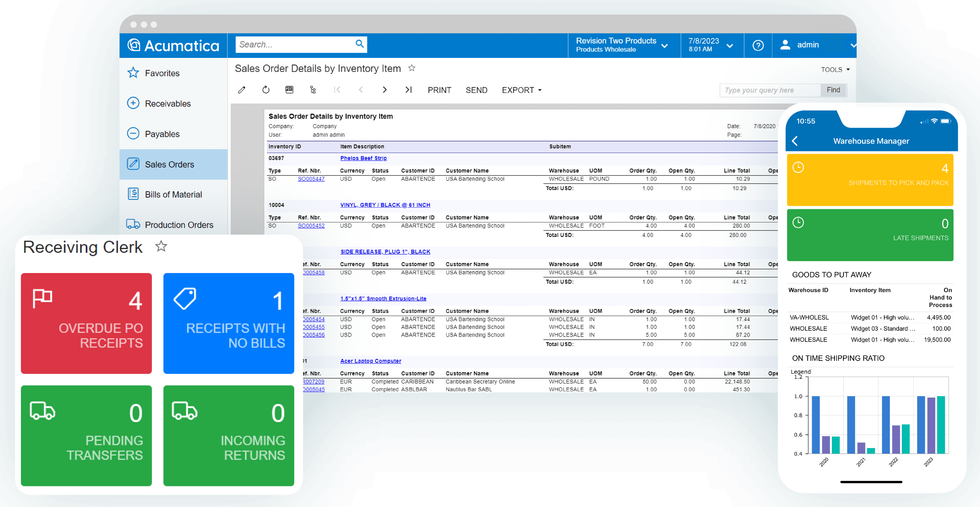Image resolution: width=980 pixels, height=507 pixels.
Task: Open the EXPORT dropdown
Action: pyautogui.click(x=522, y=90)
